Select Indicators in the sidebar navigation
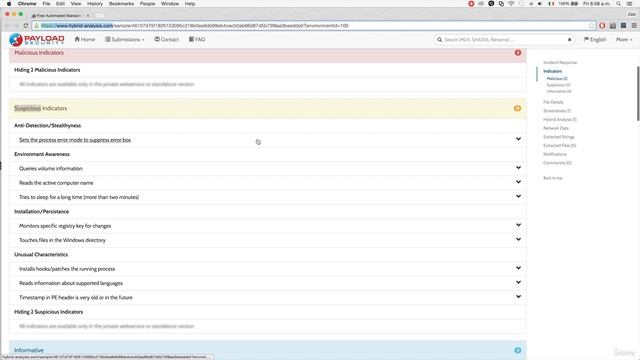Image resolution: width=640 pixels, height=360 pixels. point(553,71)
